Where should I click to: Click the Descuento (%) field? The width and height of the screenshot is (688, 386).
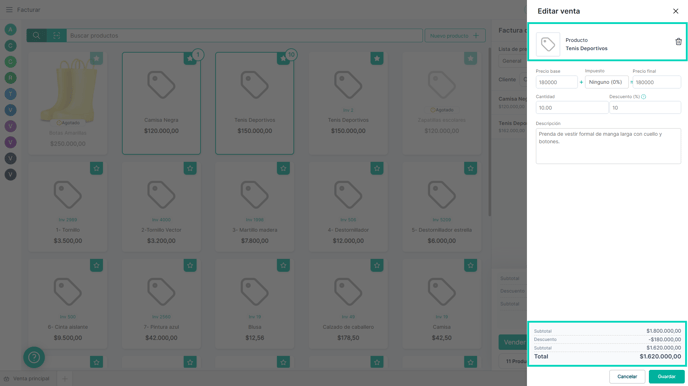645,107
